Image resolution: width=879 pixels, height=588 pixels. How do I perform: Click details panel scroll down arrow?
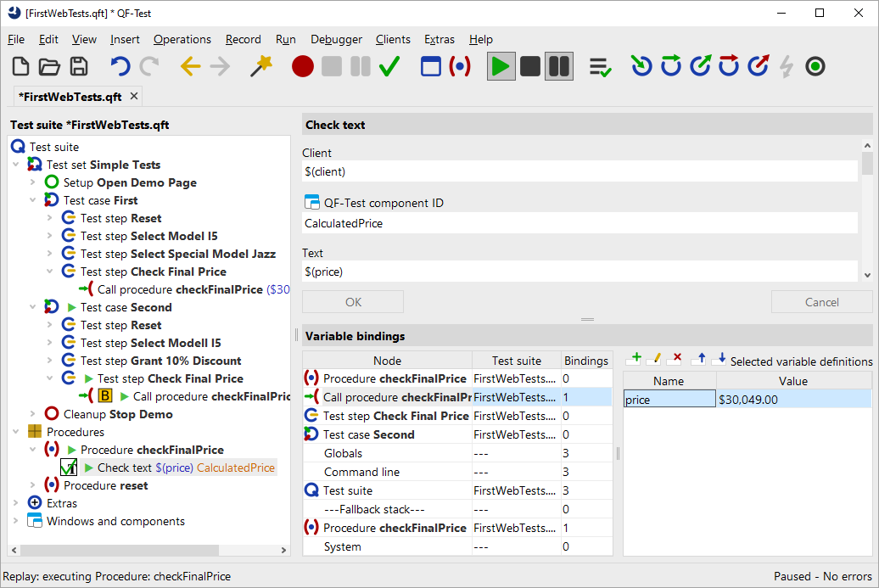[x=867, y=275]
